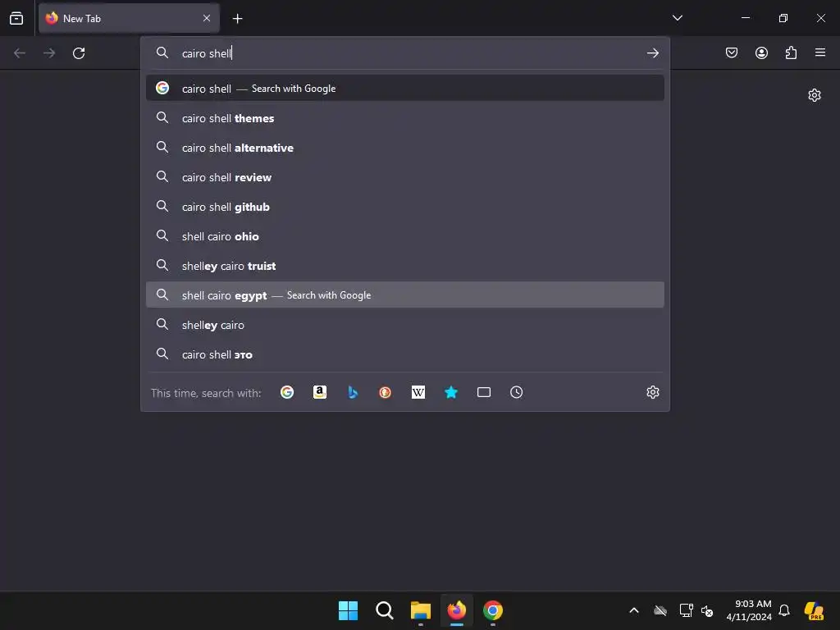Search this time with Bing icon
This screenshot has height=630, width=840.
click(x=353, y=393)
